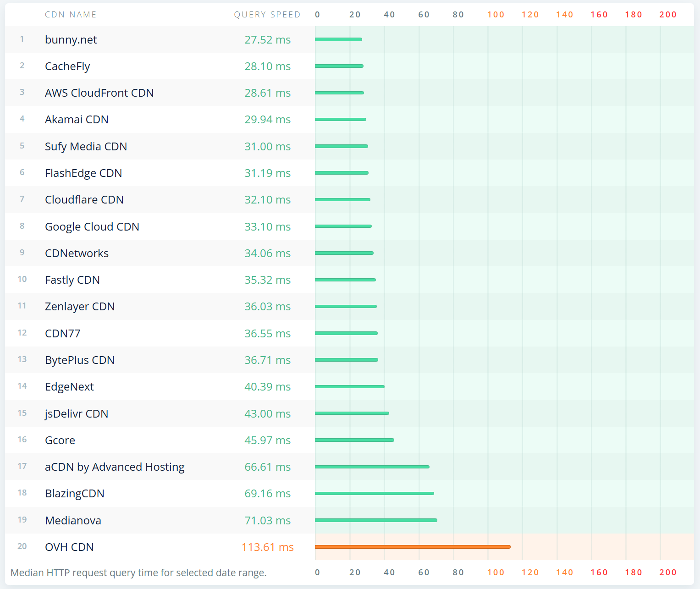
Task: Click the 36.03 ms speed value
Action: coord(268,307)
